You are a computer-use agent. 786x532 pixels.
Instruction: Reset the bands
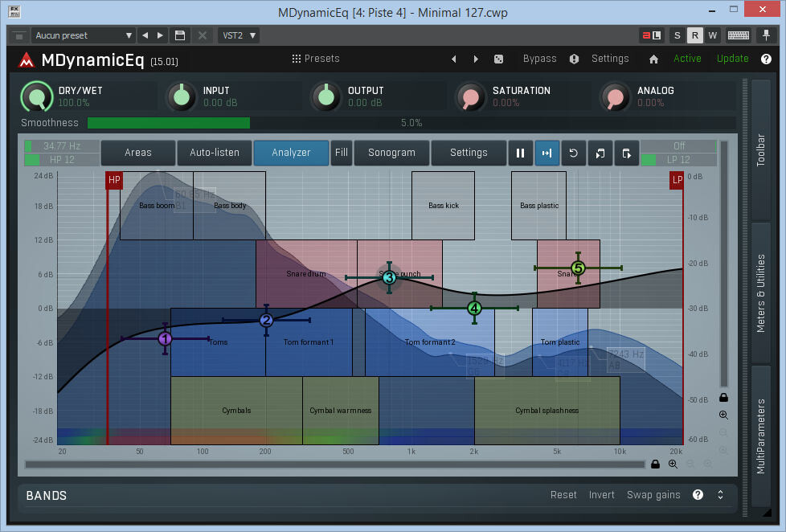pos(563,495)
